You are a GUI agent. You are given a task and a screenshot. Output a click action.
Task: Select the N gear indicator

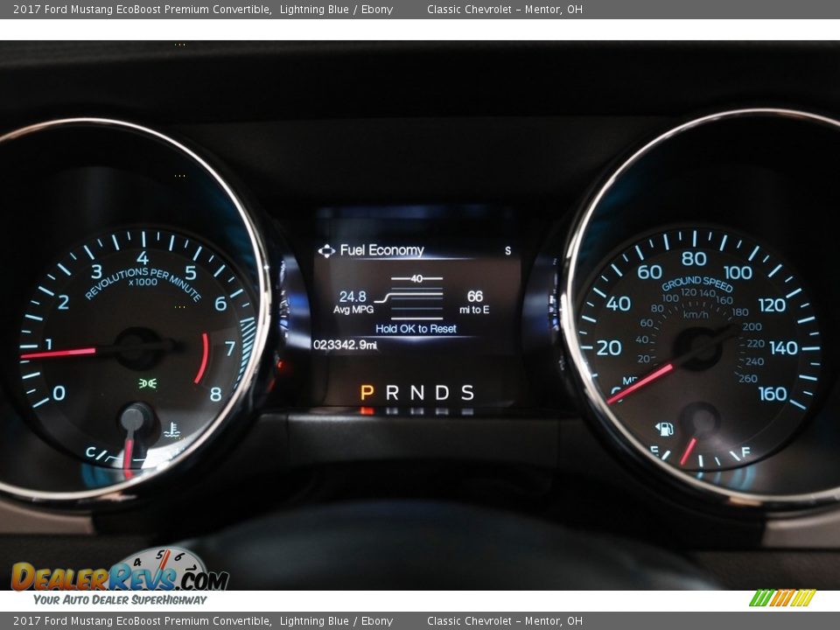coord(417,393)
